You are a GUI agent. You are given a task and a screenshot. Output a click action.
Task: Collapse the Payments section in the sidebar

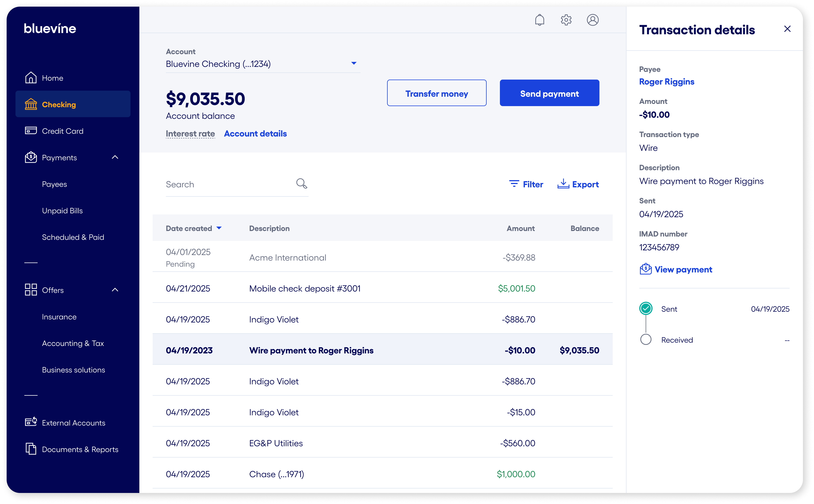pos(115,157)
